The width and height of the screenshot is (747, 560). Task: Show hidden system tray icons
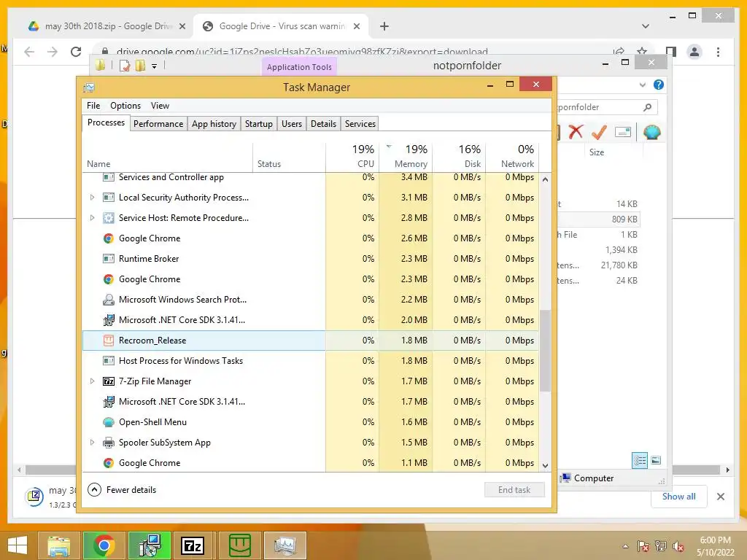[625, 546]
